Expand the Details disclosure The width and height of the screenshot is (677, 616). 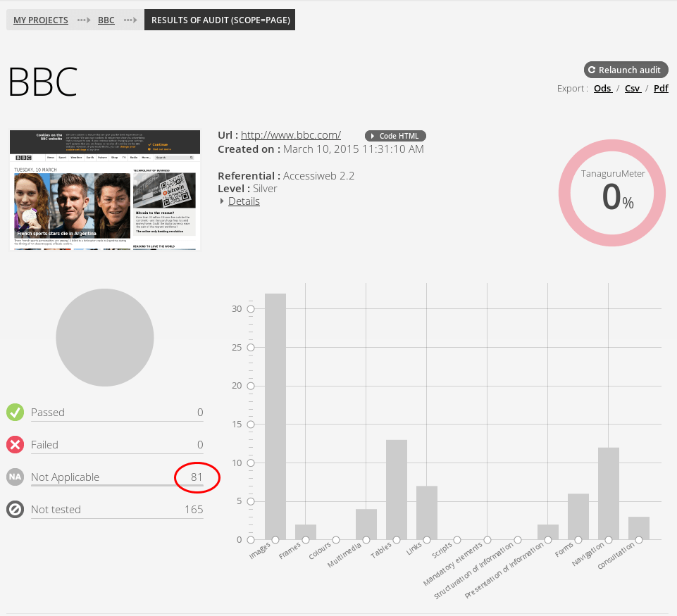244,201
